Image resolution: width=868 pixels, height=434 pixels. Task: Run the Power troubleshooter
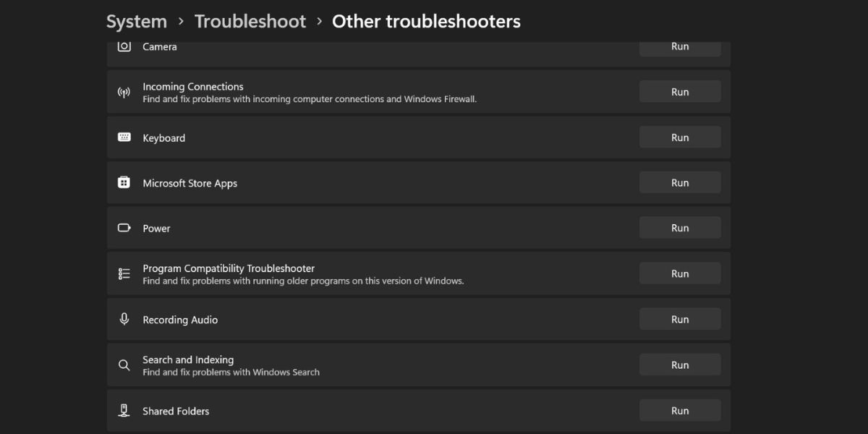[679, 227]
